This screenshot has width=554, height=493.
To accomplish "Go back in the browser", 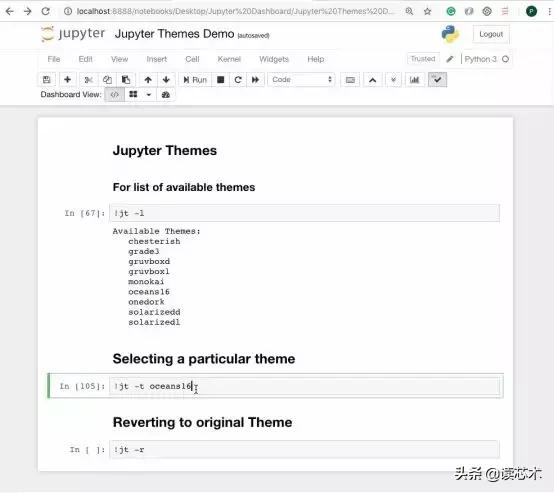I will click(x=10, y=11).
